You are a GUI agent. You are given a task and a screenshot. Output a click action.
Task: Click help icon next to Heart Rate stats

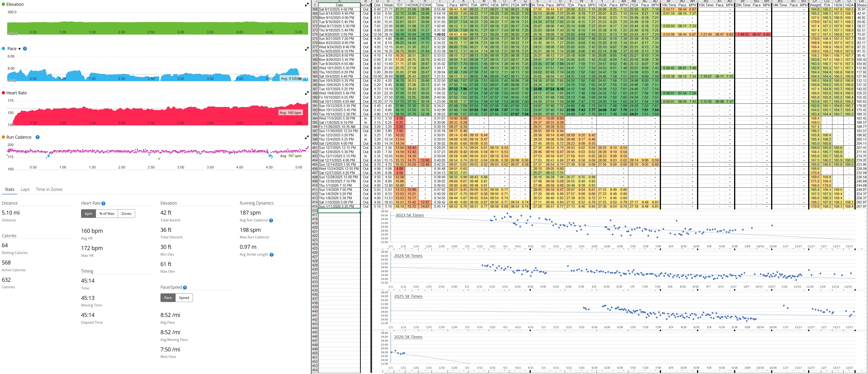coord(103,203)
